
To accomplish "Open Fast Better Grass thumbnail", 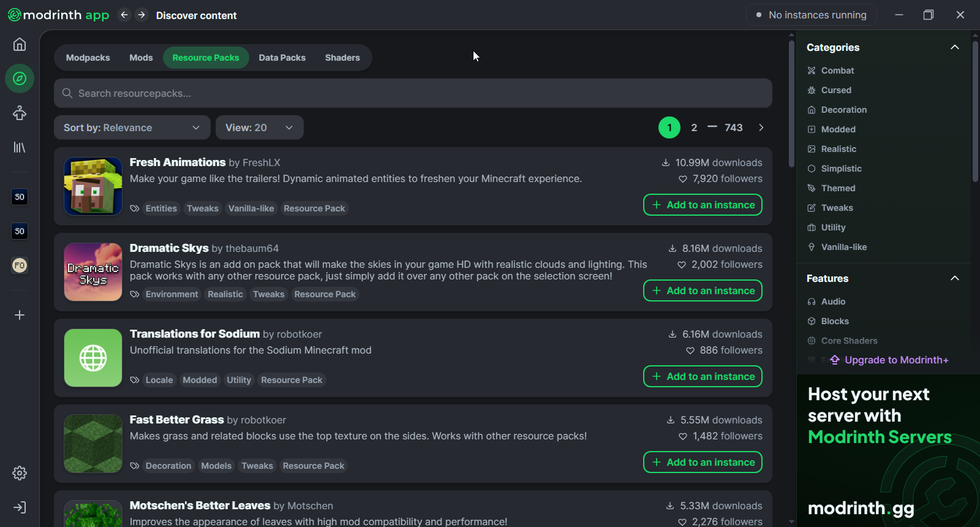I will [x=93, y=444].
